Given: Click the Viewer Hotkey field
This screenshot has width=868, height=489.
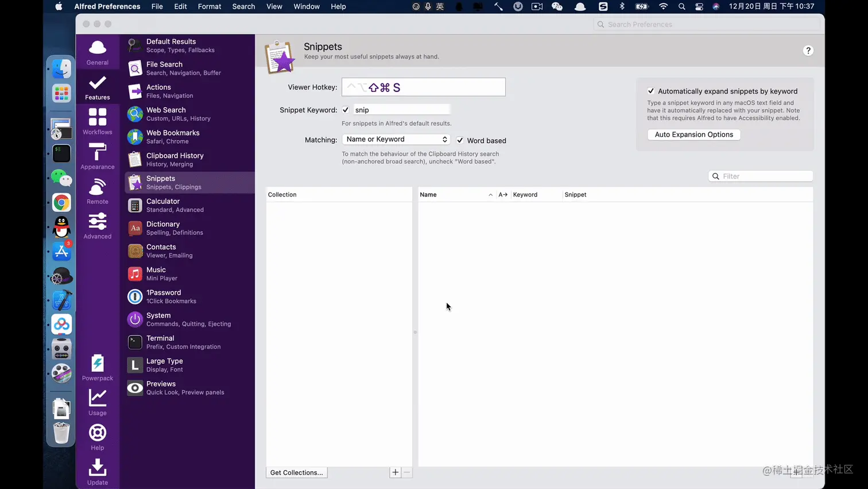Looking at the screenshot, I should tap(424, 87).
